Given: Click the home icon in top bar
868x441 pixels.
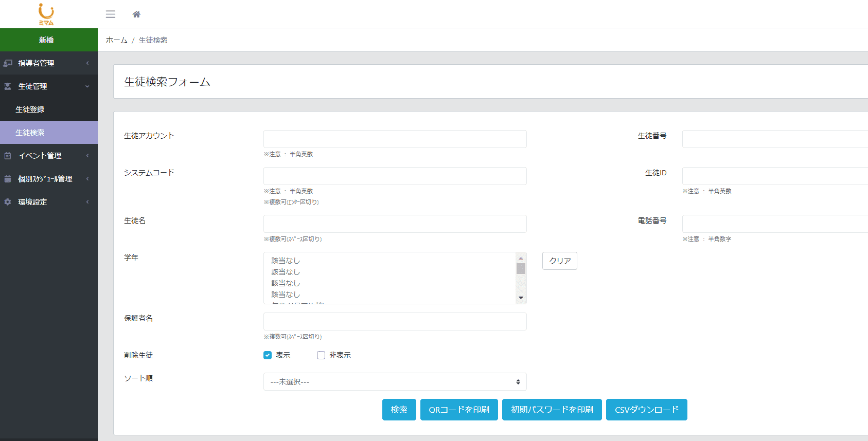Looking at the screenshot, I should point(136,14).
